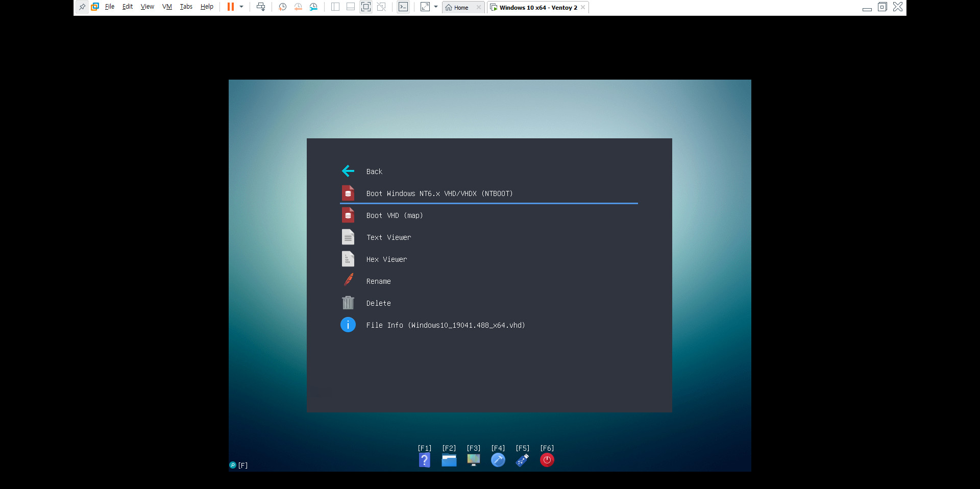Toggle the library sidebar panel icon
The image size is (980, 489).
click(335, 7)
